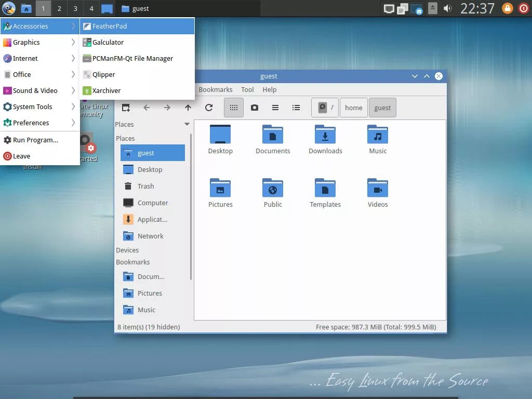Select the Accessories menu category
532x399 pixels.
coord(39,26)
